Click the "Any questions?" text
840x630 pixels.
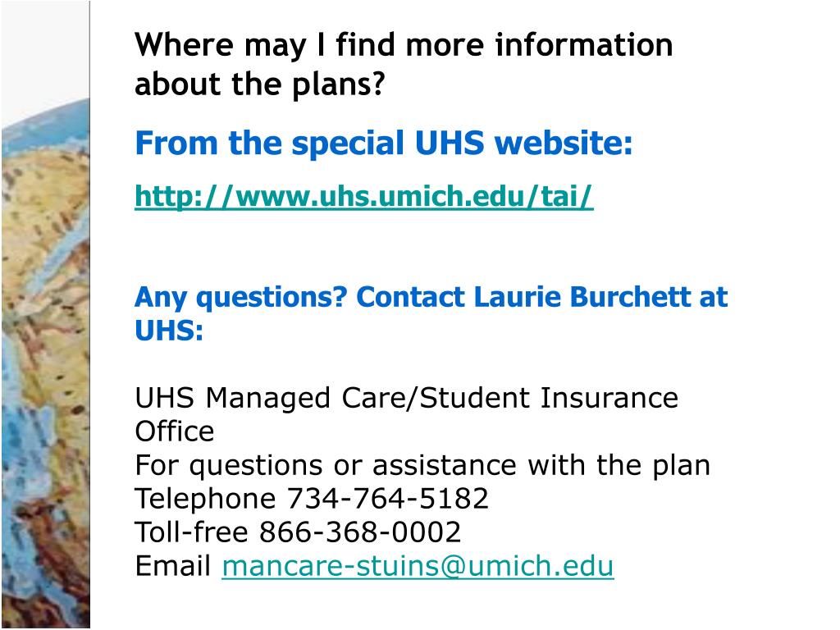pos(241,297)
